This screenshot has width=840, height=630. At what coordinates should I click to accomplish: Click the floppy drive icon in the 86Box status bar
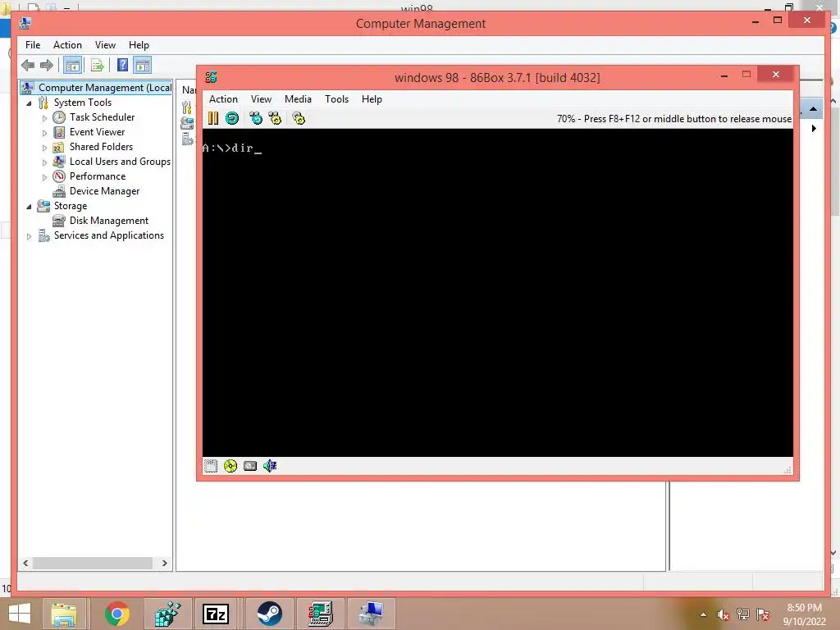(x=211, y=466)
